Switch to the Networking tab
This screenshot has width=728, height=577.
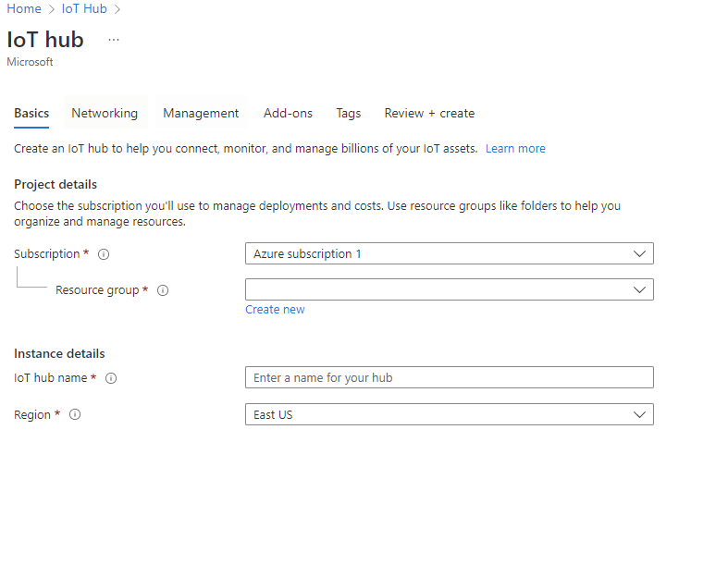pyautogui.click(x=105, y=113)
